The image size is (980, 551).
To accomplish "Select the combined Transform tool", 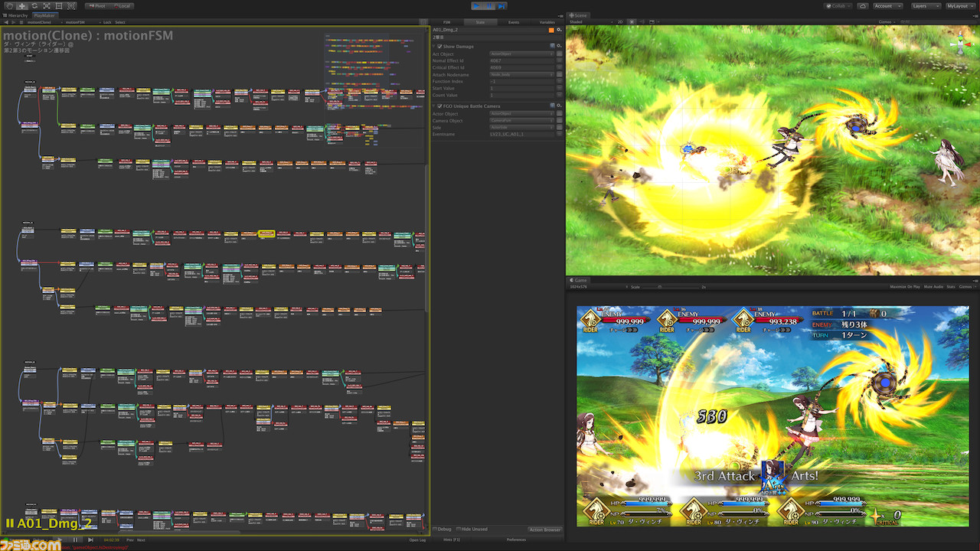I will click(71, 5).
